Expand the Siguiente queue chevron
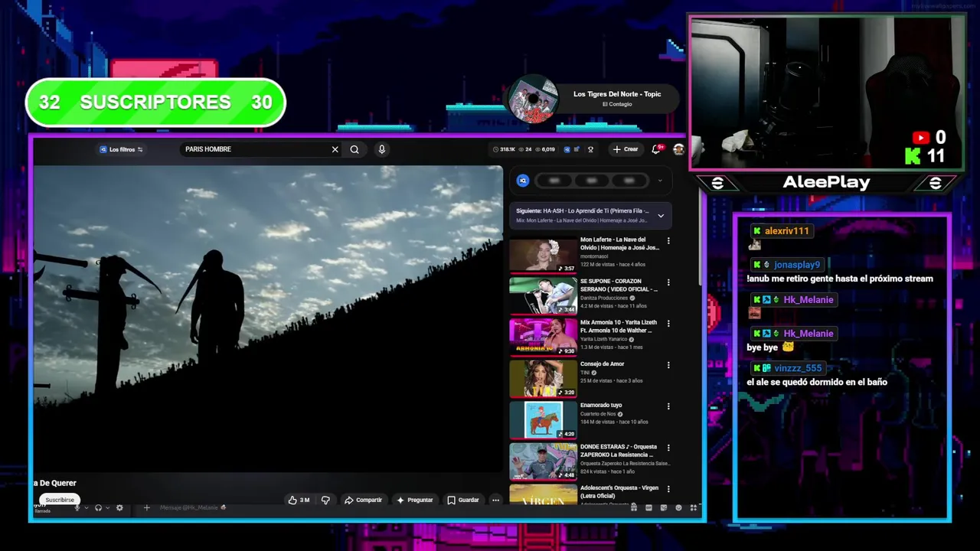 click(661, 216)
